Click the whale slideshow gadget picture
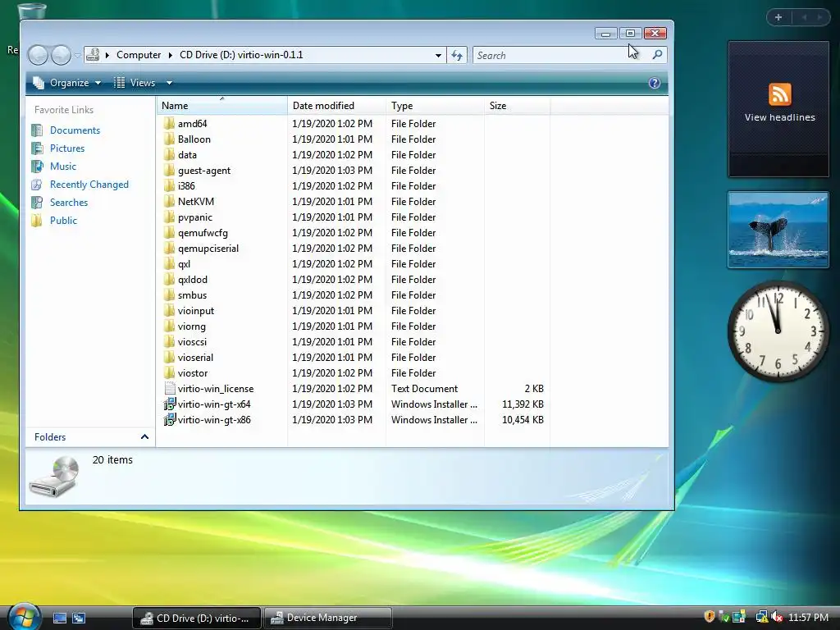This screenshot has width=840, height=630. 778,230
